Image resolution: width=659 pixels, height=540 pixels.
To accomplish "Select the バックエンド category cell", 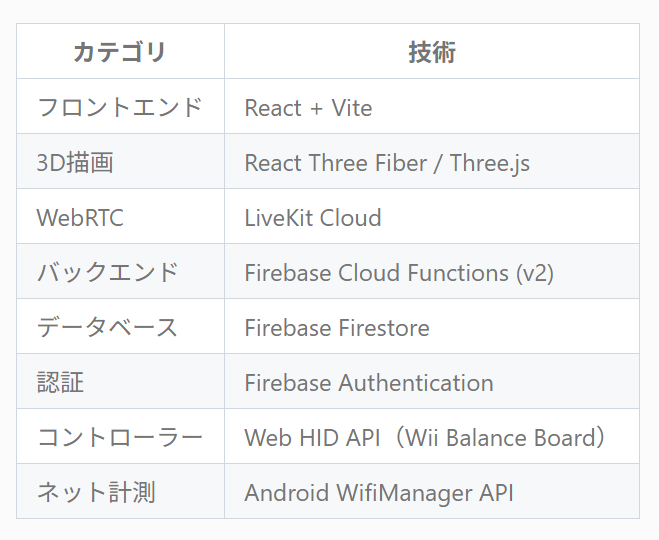I will point(108,272).
